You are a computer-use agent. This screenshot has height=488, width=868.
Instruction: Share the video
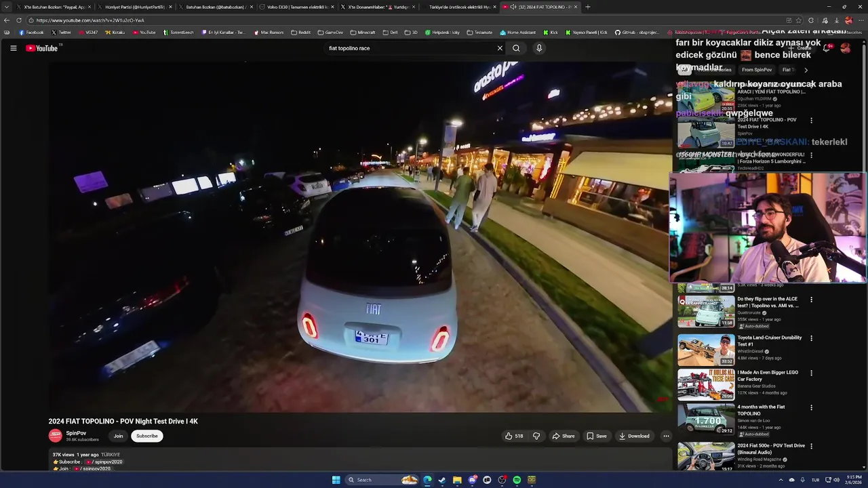563,436
